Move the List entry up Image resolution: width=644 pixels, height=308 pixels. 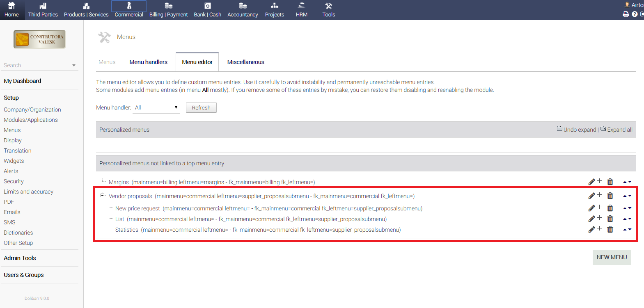[x=625, y=219]
